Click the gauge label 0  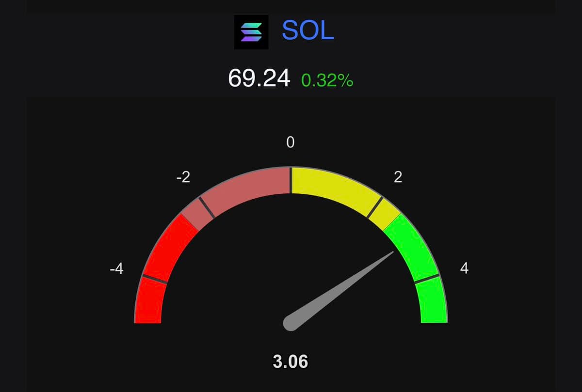point(291,142)
